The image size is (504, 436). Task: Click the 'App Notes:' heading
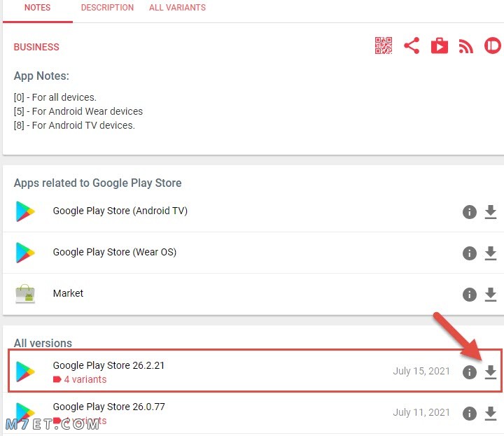click(x=41, y=76)
